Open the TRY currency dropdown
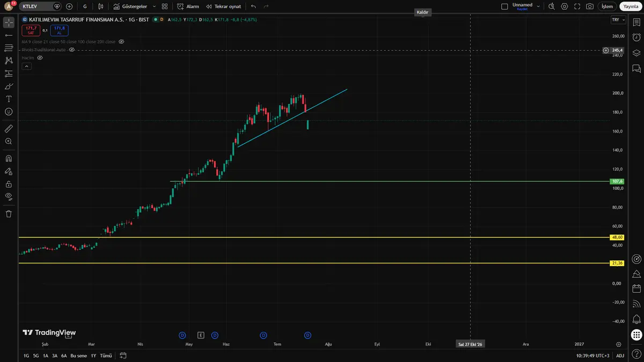 (x=618, y=20)
